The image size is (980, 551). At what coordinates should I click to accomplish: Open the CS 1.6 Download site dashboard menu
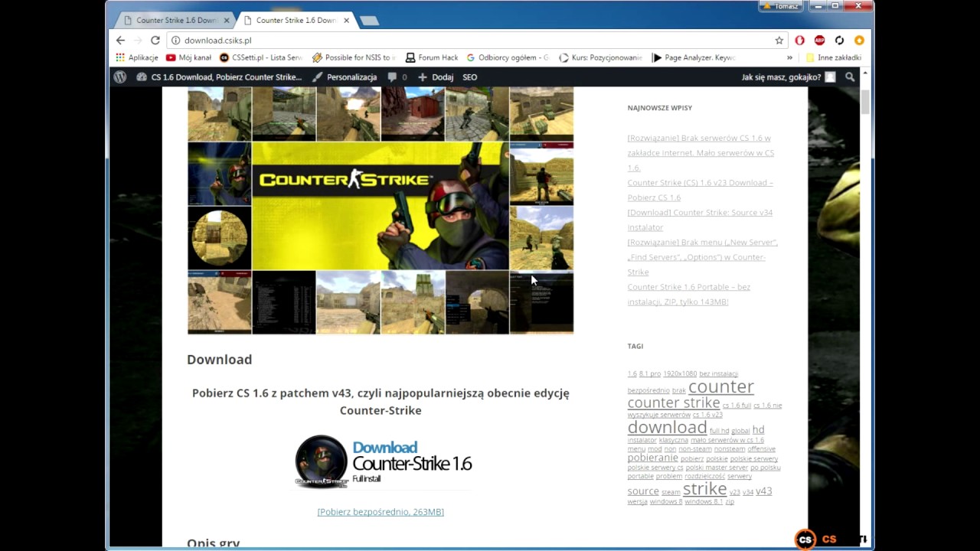219,77
